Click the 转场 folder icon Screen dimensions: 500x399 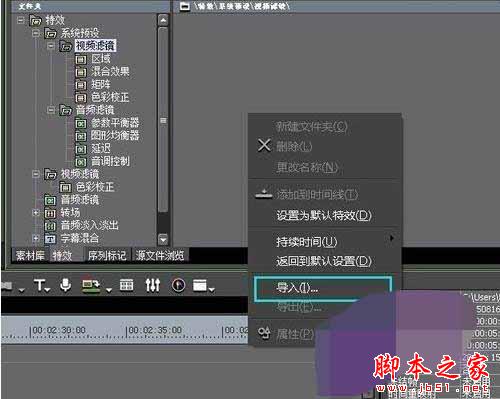(x=50, y=213)
